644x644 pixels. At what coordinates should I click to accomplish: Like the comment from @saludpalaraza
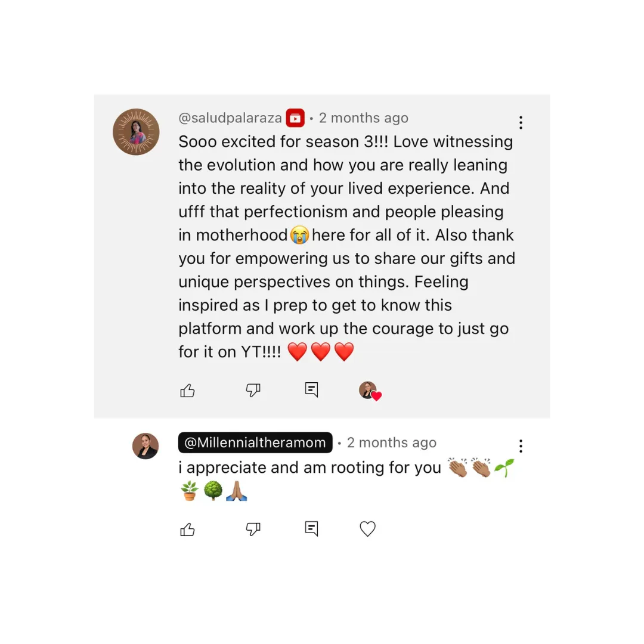(187, 390)
